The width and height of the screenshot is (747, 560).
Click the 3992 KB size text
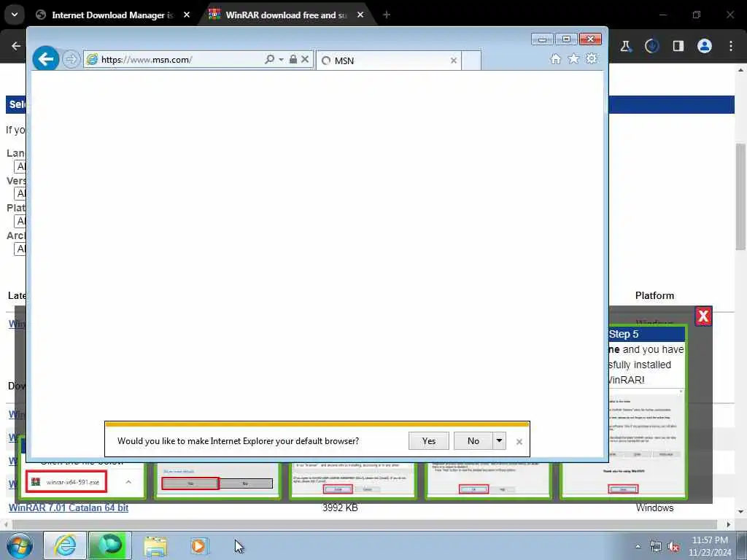[340, 507]
